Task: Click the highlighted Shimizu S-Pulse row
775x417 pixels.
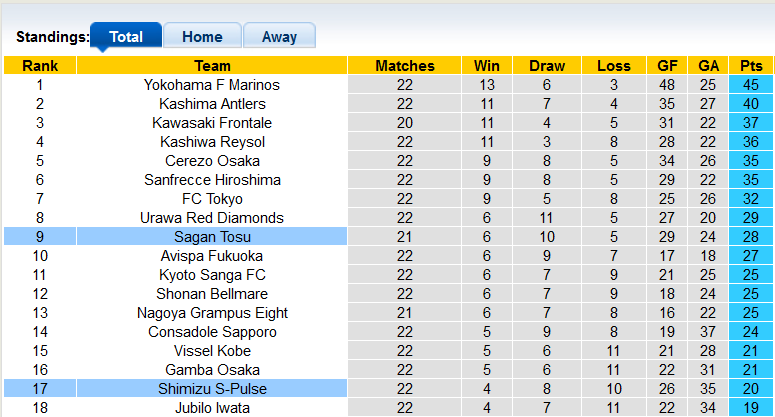Action: coord(212,389)
